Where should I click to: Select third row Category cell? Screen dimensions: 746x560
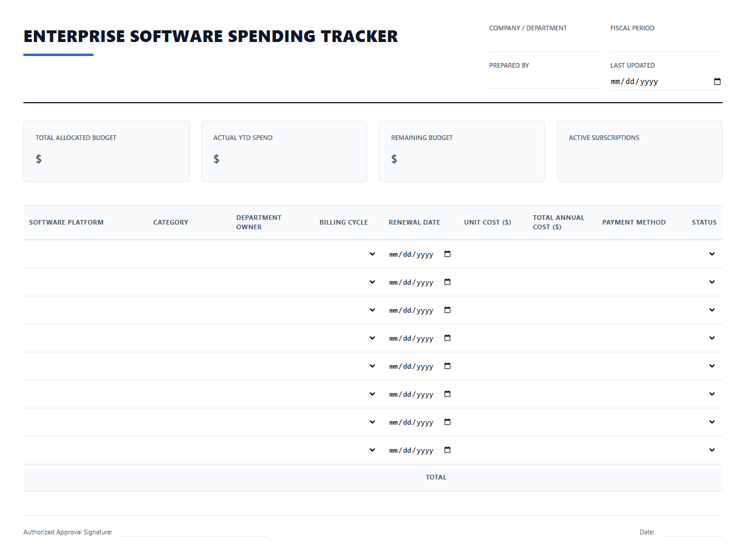pyautogui.click(x=189, y=310)
